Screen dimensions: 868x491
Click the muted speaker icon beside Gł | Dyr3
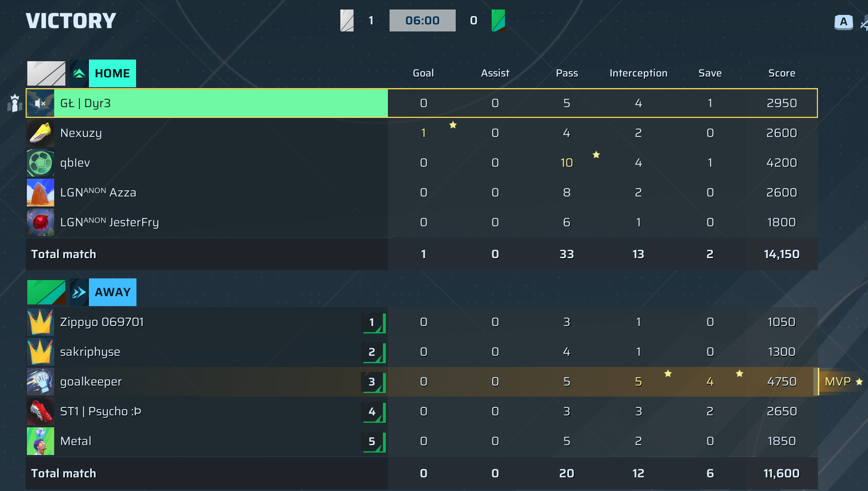click(40, 103)
